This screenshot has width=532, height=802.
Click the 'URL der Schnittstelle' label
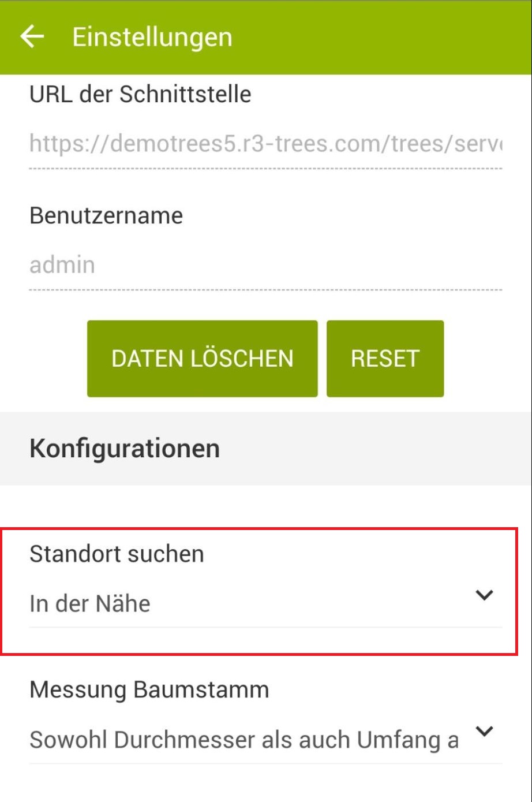pos(140,94)
